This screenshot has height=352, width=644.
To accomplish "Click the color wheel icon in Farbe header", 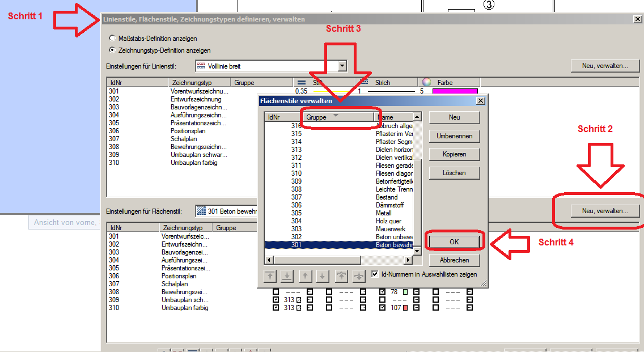I will pos(427,83).
